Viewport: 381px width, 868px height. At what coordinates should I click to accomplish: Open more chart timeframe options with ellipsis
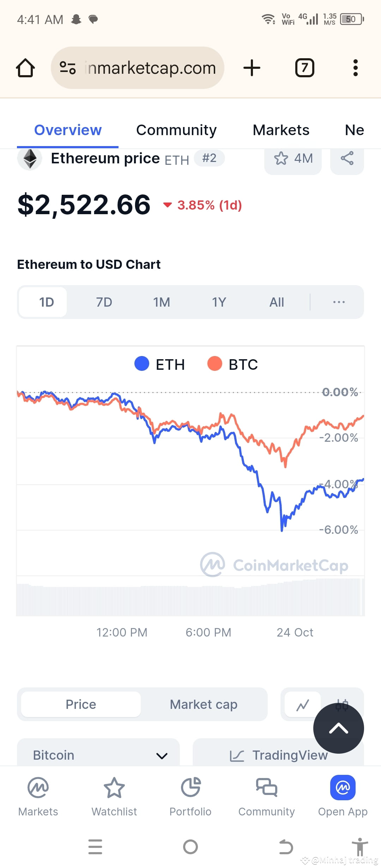point(338,302)
